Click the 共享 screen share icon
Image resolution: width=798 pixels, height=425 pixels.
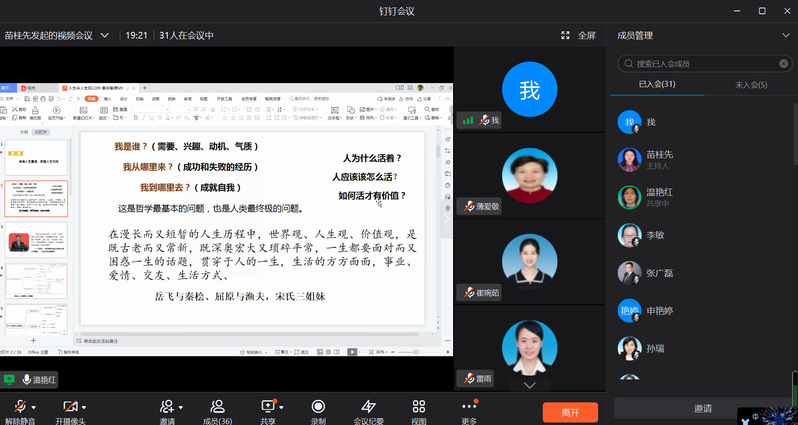(268, 406)
